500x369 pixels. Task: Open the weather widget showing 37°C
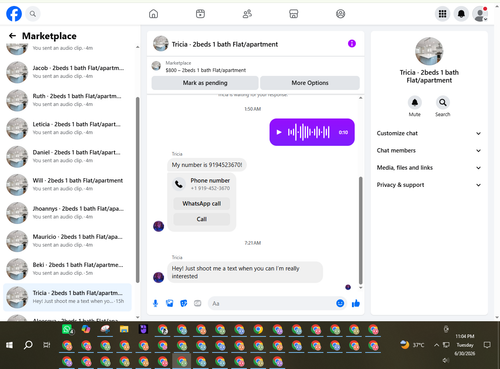coord(413,345)
